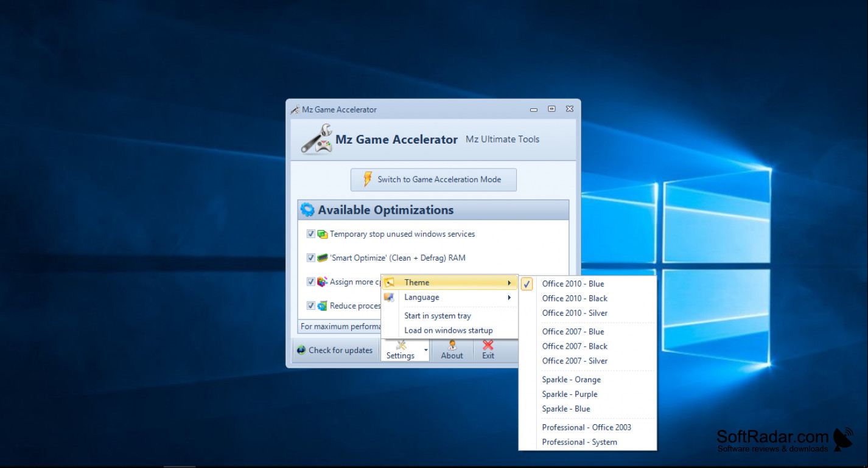
Task: Click the Mz Ultimate Tools text
Action: 503,139
